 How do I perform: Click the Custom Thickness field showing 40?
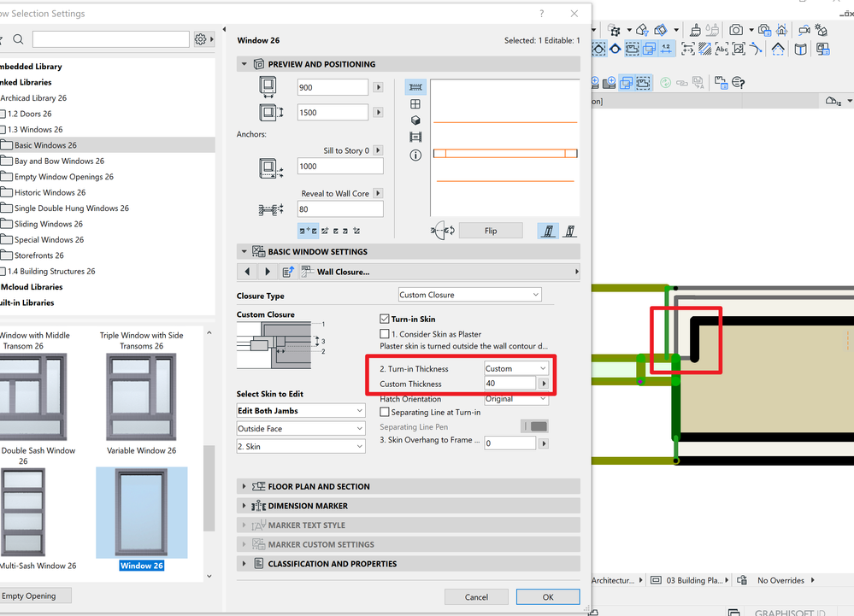(x=509, y=384)
